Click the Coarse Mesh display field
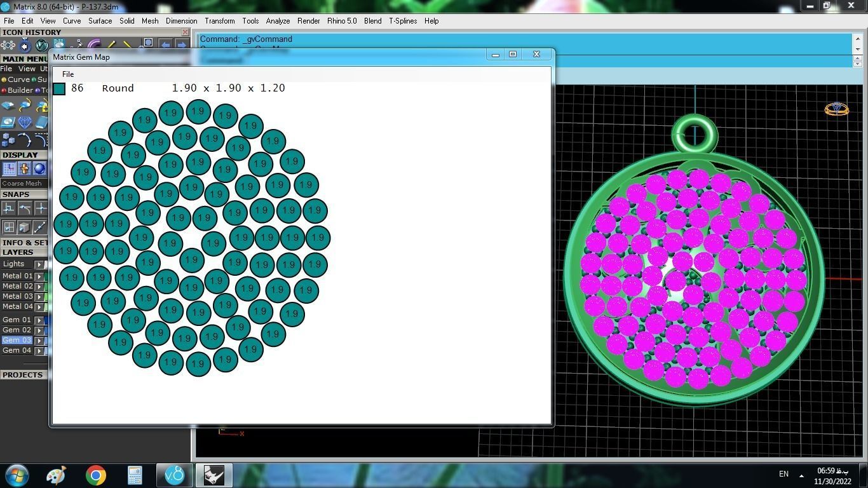Viewport: 868px width, 488px height. (24, 183)
